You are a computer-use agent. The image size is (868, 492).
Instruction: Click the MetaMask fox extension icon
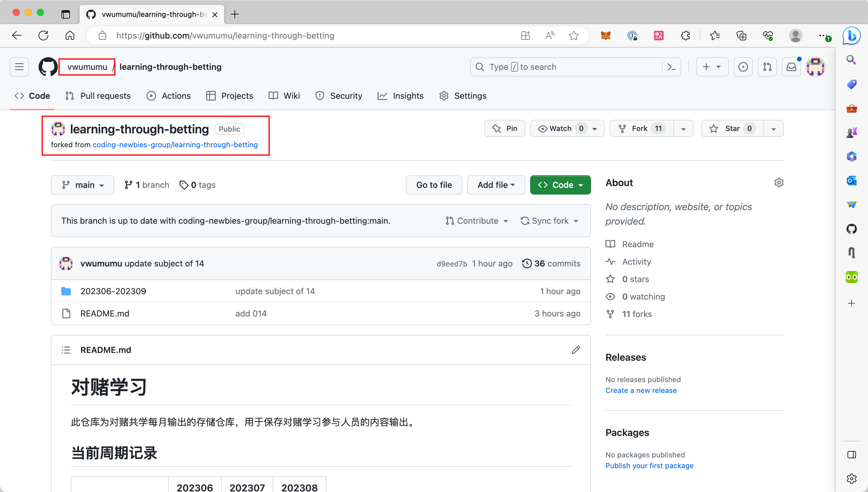pyautogui.click(x=605, y=36)
